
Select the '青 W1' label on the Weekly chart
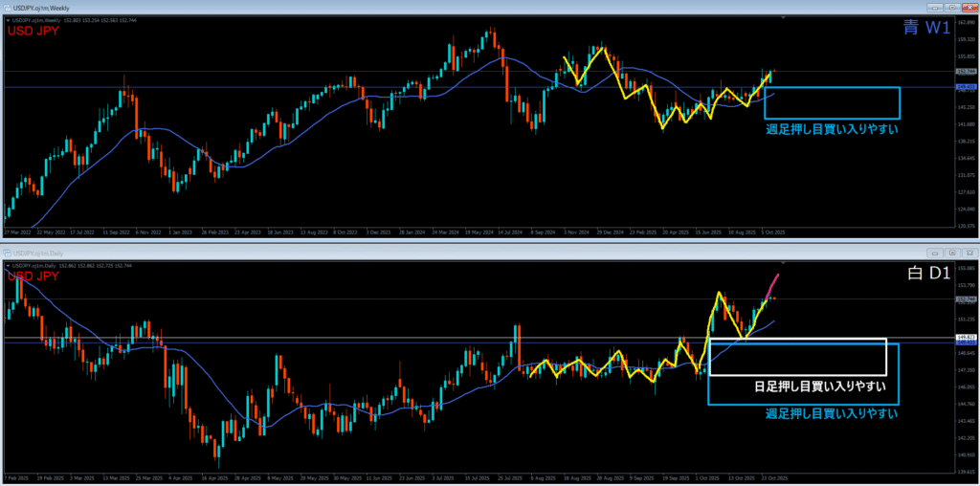[926, 27]
